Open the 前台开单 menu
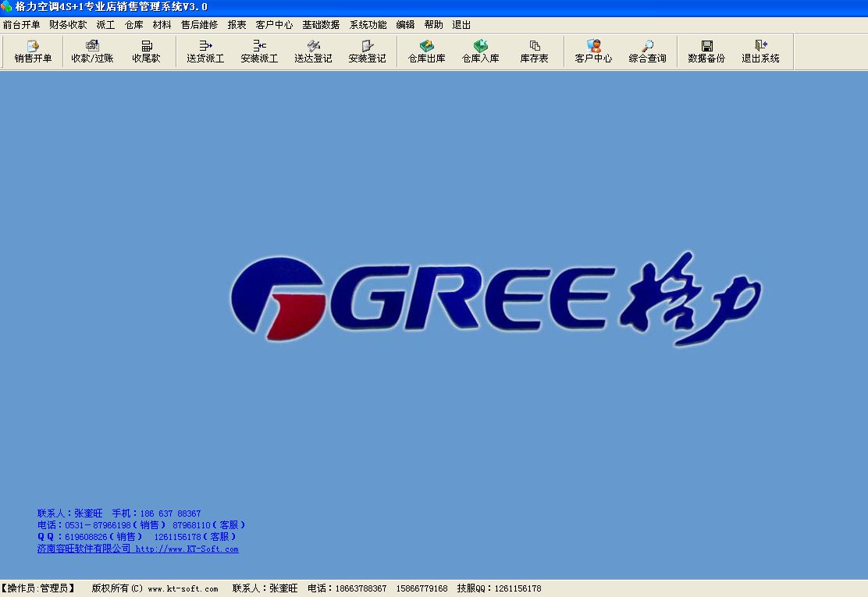The height and width of the screenshot is (597, 868). [22, 25]
